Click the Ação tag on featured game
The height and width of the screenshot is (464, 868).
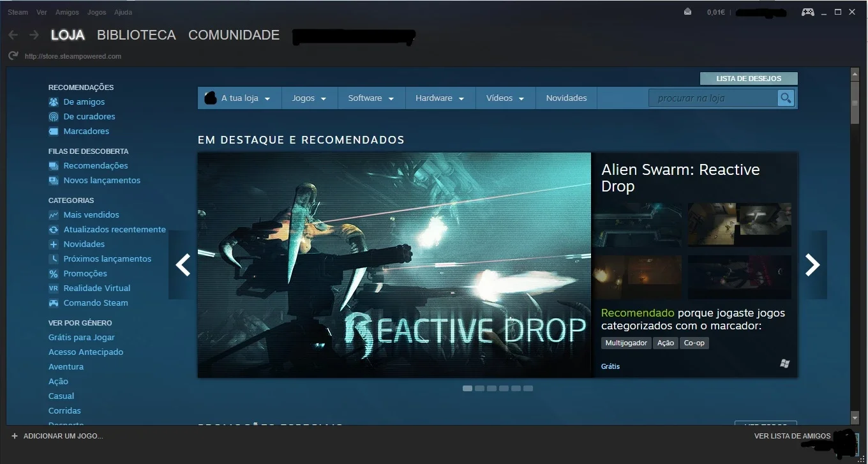[666, 343]
